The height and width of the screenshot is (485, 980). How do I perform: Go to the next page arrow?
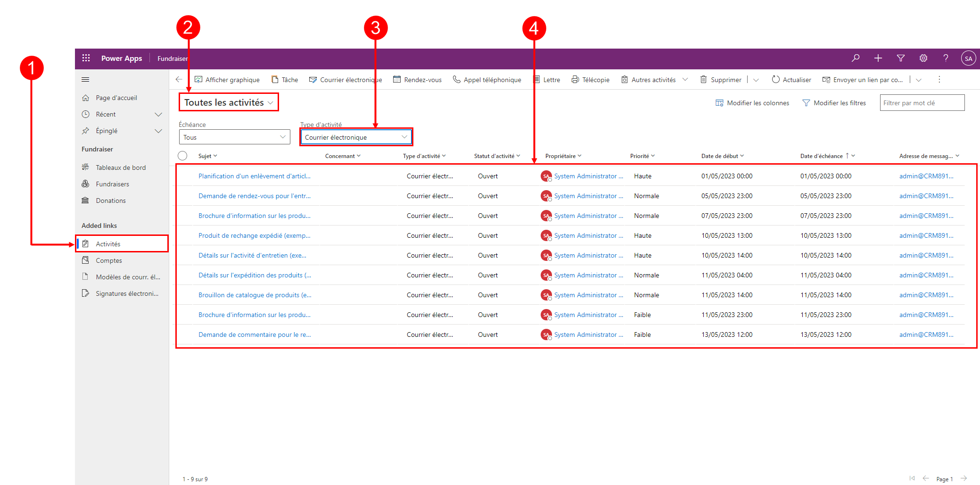pyautogui.click(x=964, y=478)
